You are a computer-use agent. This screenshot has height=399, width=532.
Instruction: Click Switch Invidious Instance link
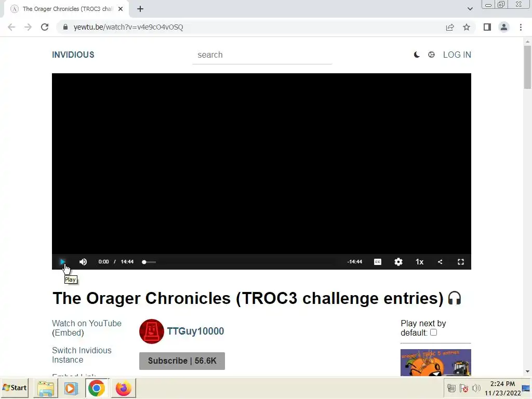(x=82, y=355)
